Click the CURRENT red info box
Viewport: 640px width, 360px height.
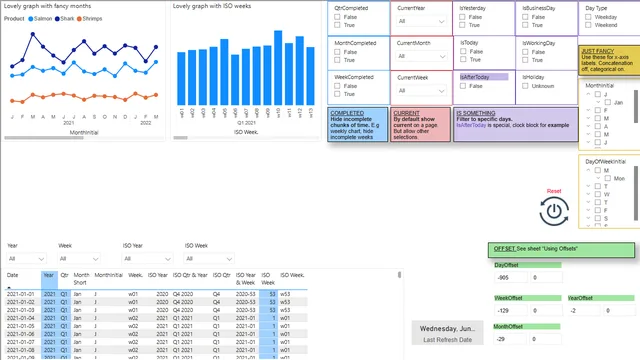click(x=420, y=124)
